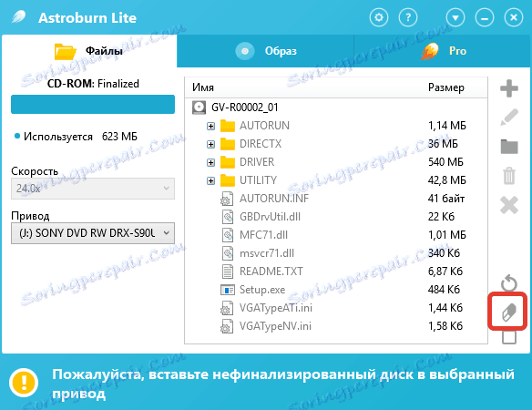
Task: Select the GV-R00002_01 root label
Action: click(245, 108)
